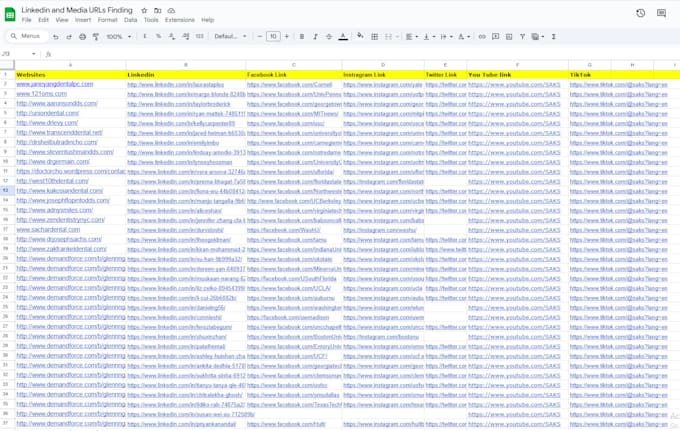The width and height of the screenshot is (680, 431).
Task: Select column A header
Action: pyautogui.click(x=70, y=65)
